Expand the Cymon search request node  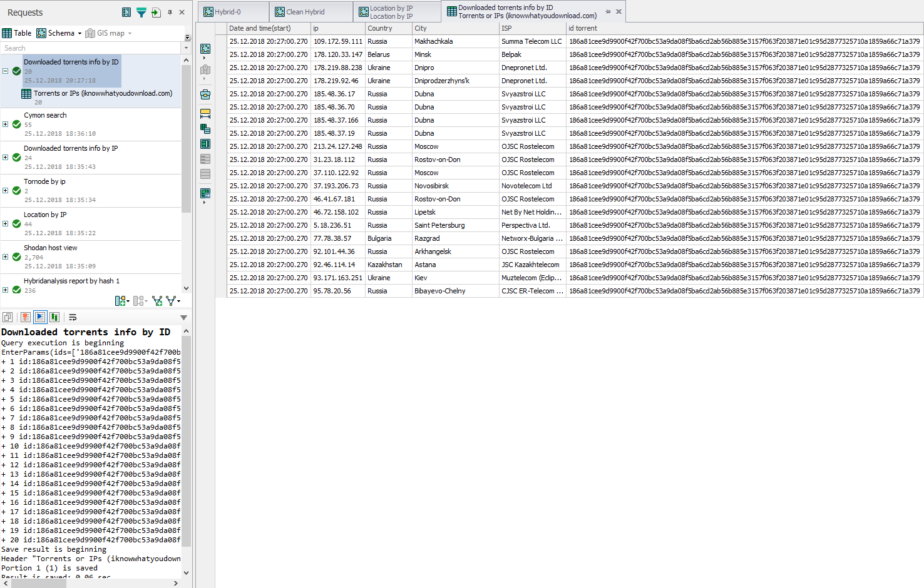coord(6,124)
